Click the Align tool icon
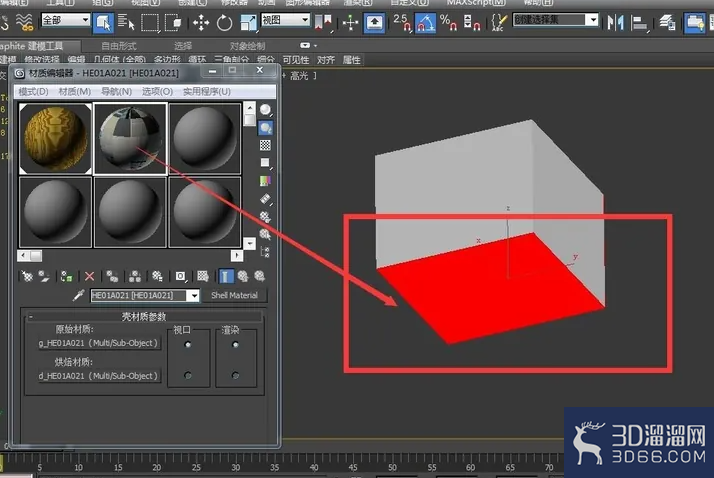 click(x=639, y=22)
